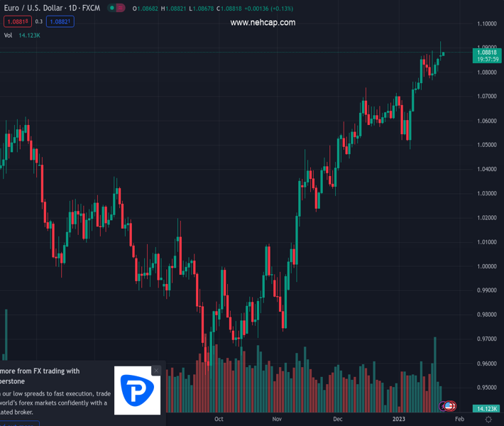The height and width of the screenshot is (426, 504).
Task: Click the 1.00000 level on price axis
Action: tap(486, 266)
